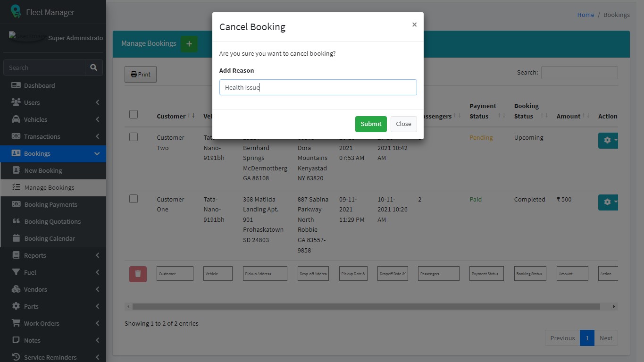
Task: Open gear action menu for Customer One
Action: (608, 202)
